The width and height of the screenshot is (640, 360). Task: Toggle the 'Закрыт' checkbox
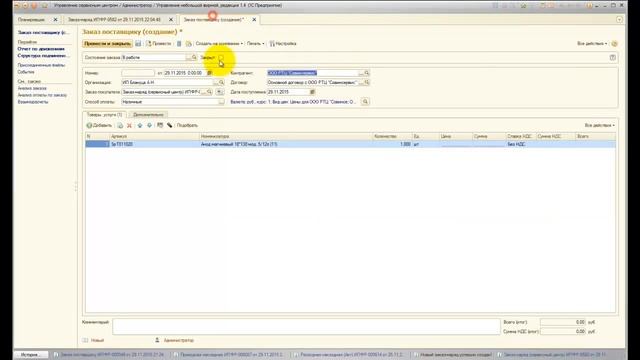click(x=221, y=58)
